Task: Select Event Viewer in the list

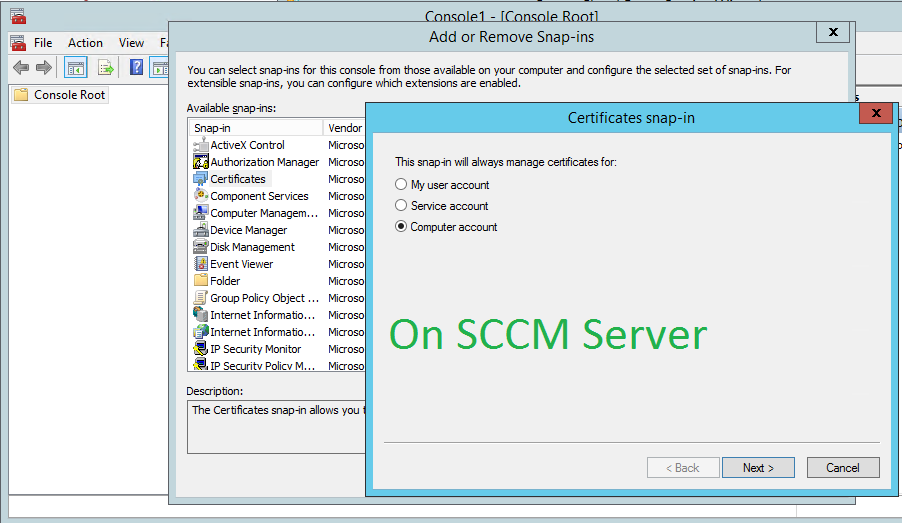Action: click(242, 264)
